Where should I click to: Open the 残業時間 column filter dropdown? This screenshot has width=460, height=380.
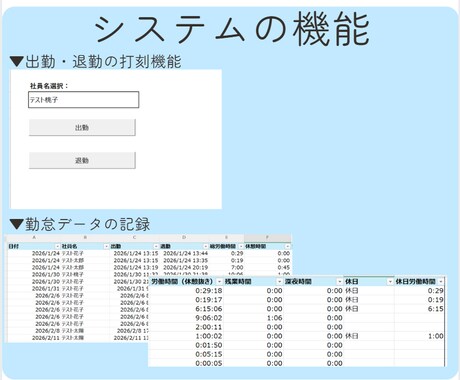(x=279, y=282)
